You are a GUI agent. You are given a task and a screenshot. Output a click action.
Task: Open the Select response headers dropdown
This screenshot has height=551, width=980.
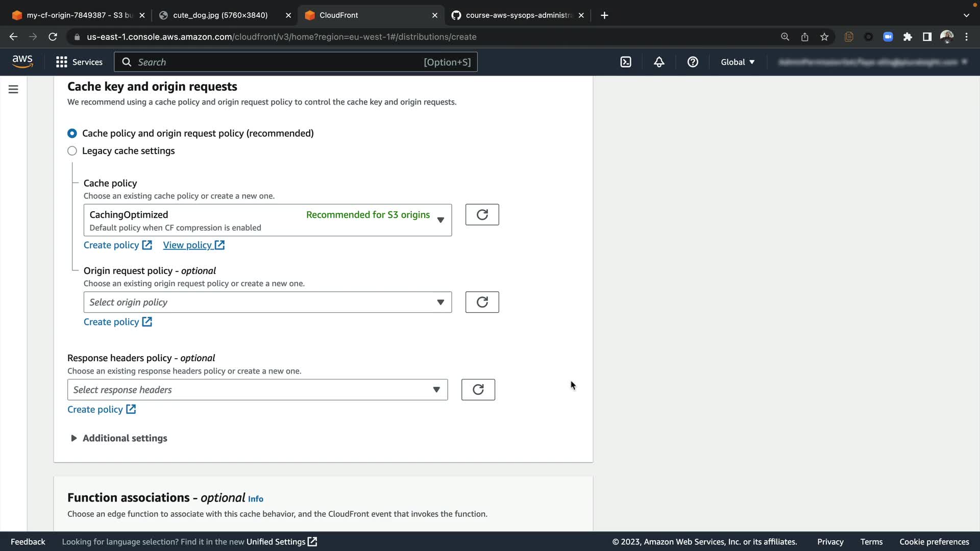pos(257,390)
